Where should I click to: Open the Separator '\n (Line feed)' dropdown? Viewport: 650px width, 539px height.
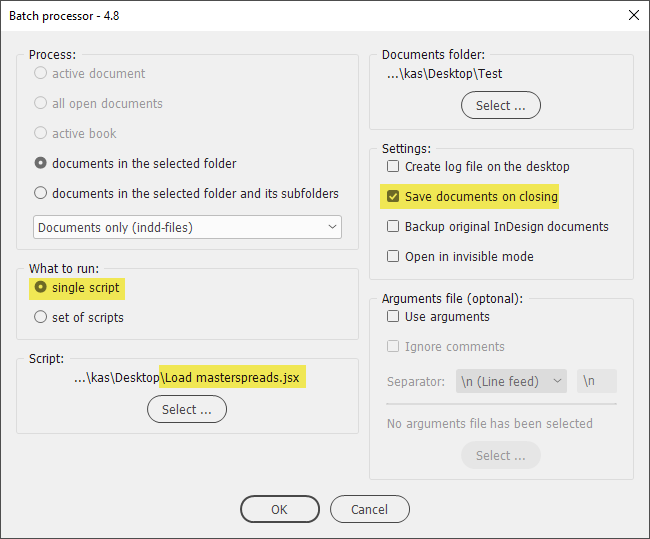[511, 381]
